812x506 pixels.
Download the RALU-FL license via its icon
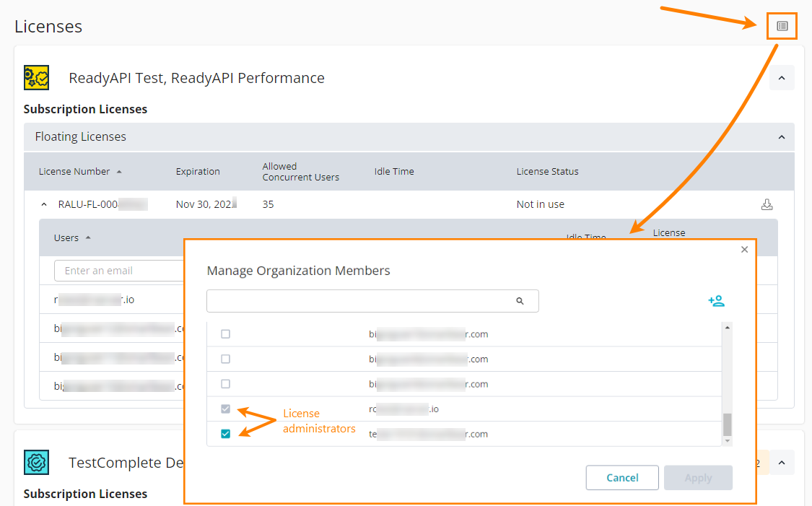(x=767, y=204)
